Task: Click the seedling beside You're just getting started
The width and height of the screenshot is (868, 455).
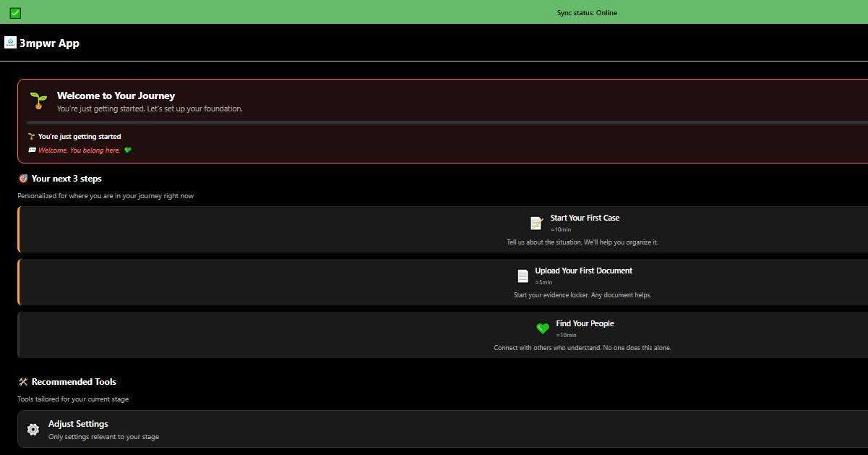Action: point(30,136)
